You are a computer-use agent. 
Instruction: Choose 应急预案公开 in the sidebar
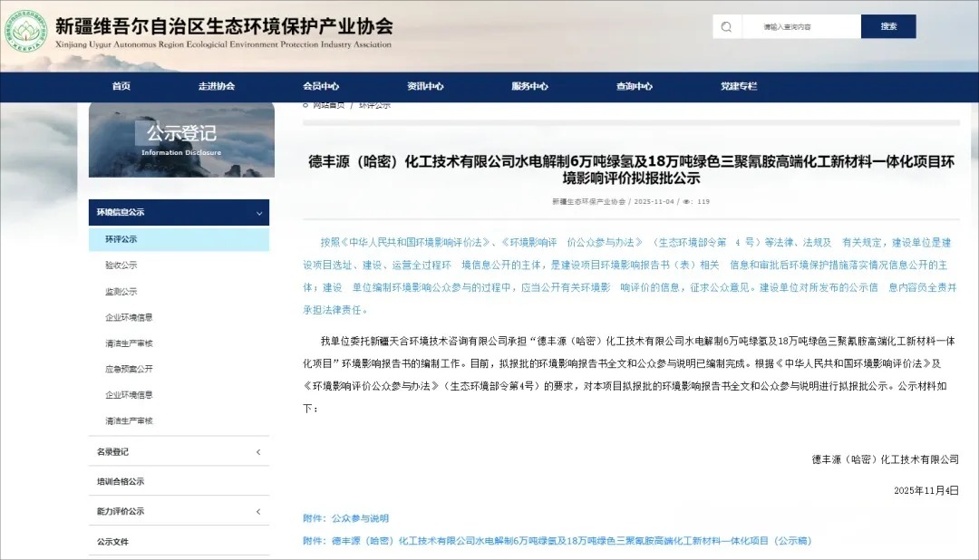click(x=129, y=369)
